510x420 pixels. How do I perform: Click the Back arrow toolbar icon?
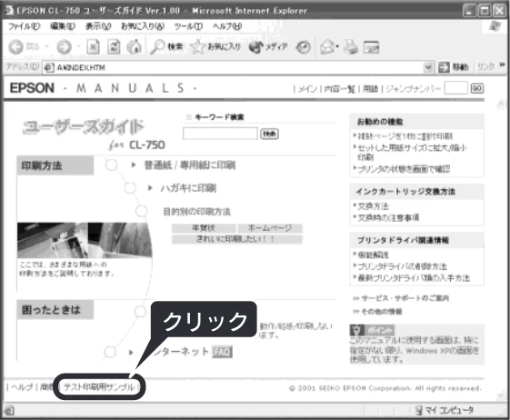pos(15,47)
